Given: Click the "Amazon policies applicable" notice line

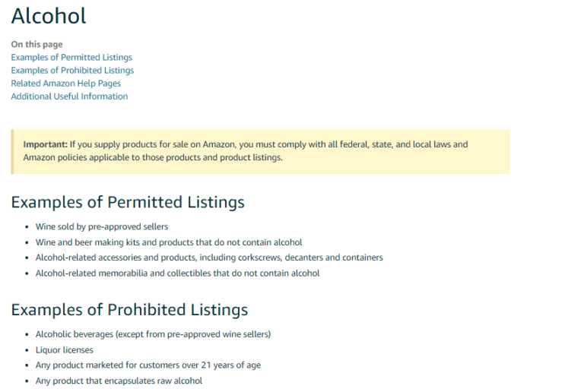Looking at the screenshot, I should point(152,157).
